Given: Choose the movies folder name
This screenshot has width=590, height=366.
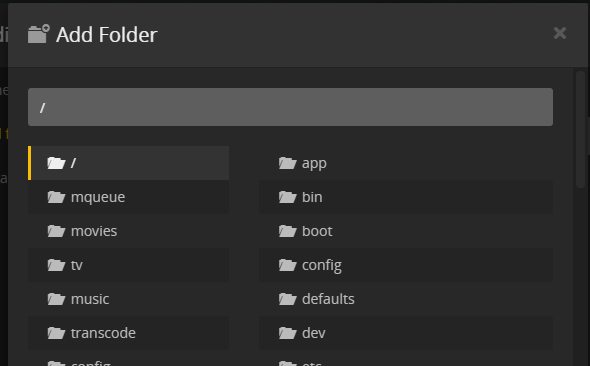Looking at the screenshot, I should coord(94,231).
